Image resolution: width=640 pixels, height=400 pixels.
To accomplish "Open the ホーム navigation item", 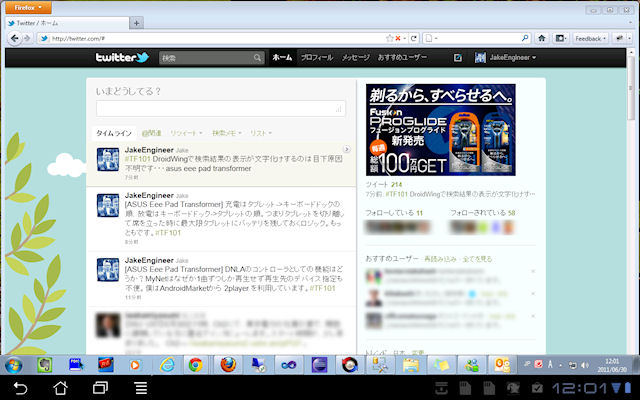I will tap(282, 57).
